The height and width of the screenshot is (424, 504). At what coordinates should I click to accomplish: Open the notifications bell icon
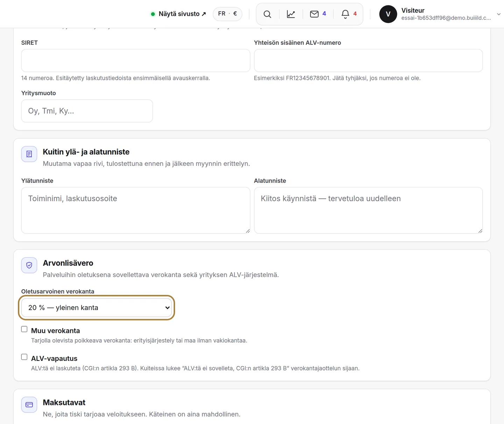(345, 14)
